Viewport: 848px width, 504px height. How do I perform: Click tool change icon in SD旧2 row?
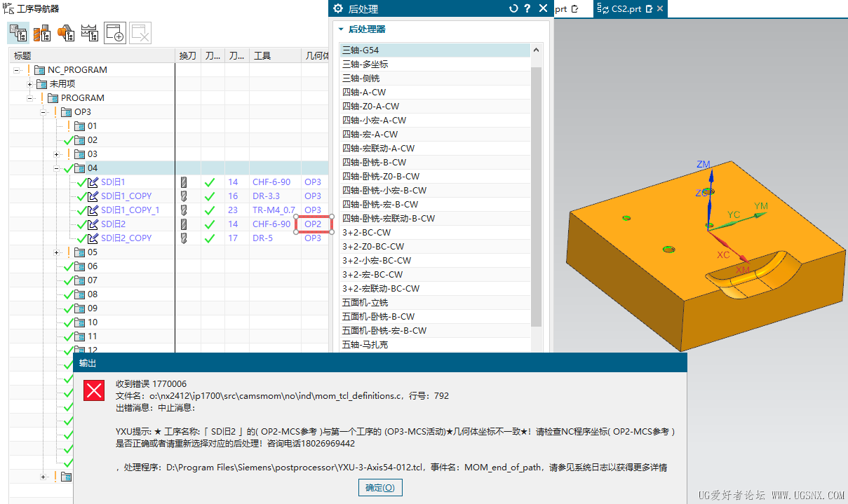tap(184, 224)
